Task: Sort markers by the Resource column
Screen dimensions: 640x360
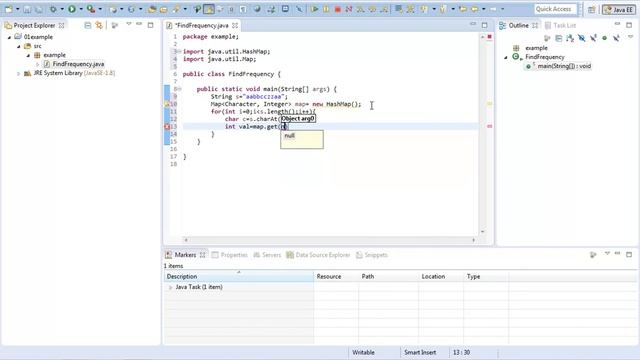Action: point(336,276)
